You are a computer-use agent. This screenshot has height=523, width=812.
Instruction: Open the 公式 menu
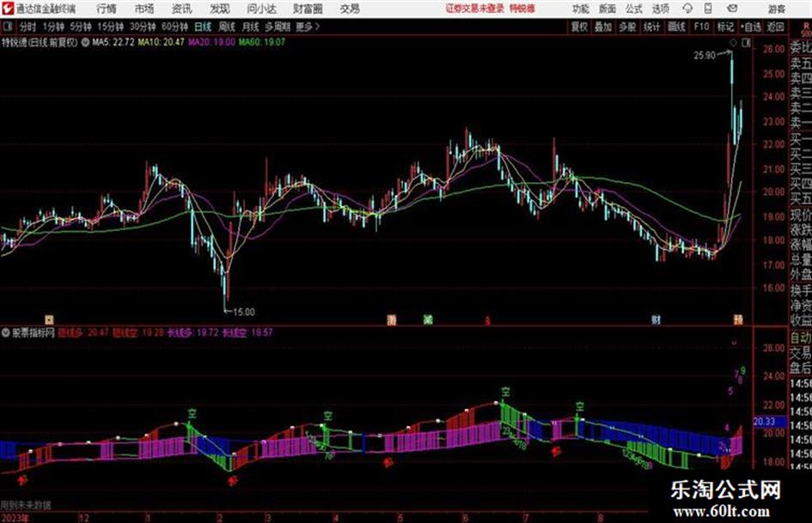634,9
